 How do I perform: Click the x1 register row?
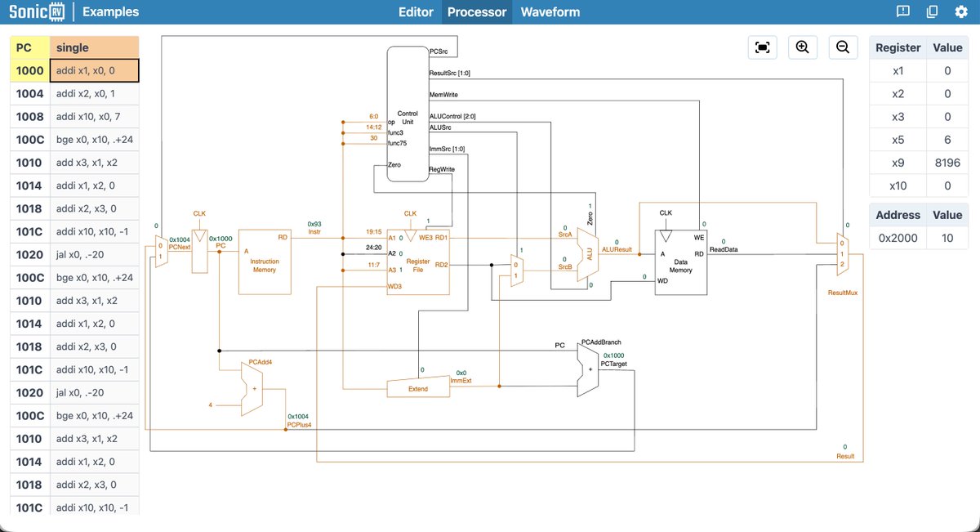coord(919,70)
